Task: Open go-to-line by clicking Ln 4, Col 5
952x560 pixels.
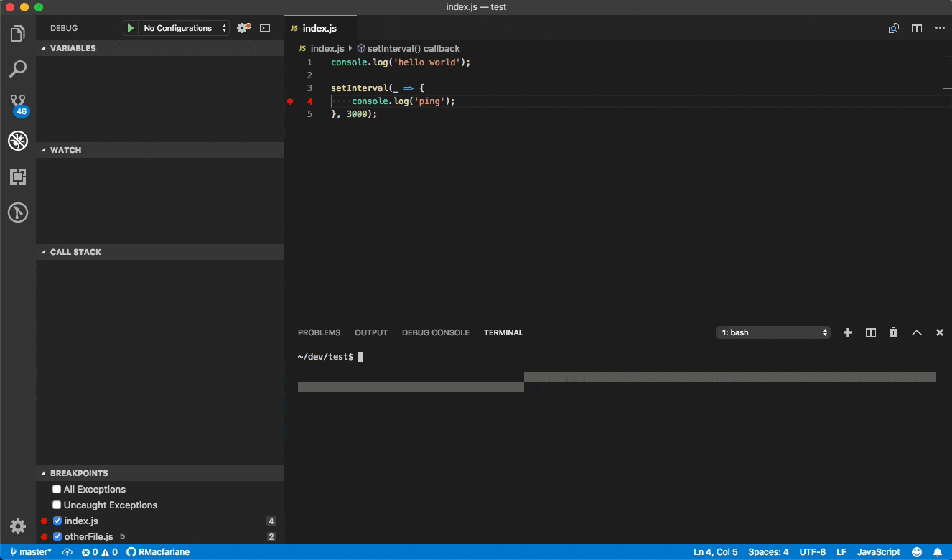Action: [715, 551]
